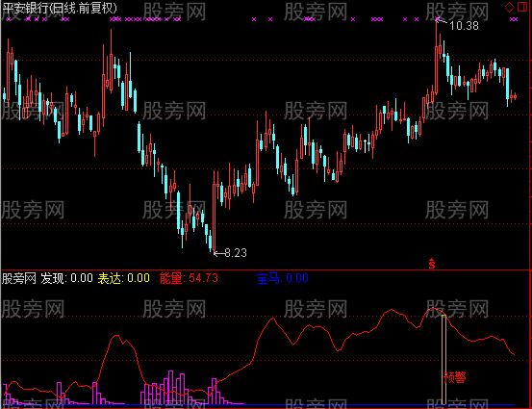Screen dimensions: 532x409
Task: Click the red S signal marker
Action: (x=432, y=264)
